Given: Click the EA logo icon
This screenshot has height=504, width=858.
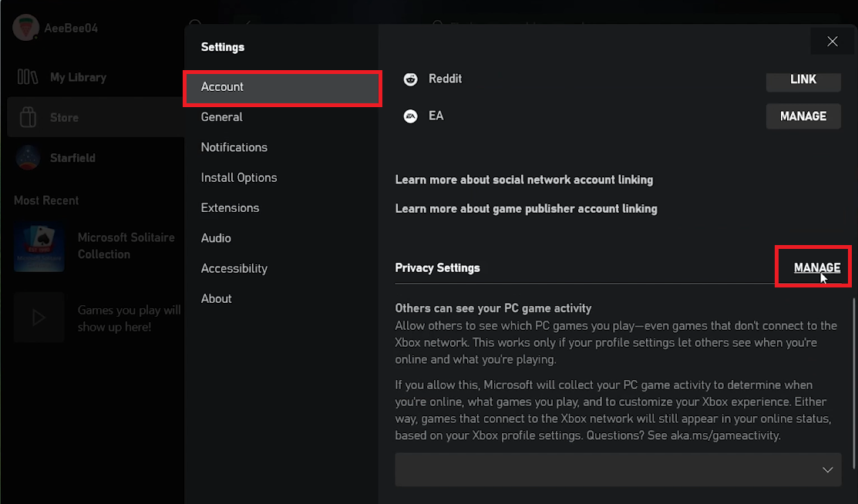Looking at the screenshot, I should click(x=412, y=116).
